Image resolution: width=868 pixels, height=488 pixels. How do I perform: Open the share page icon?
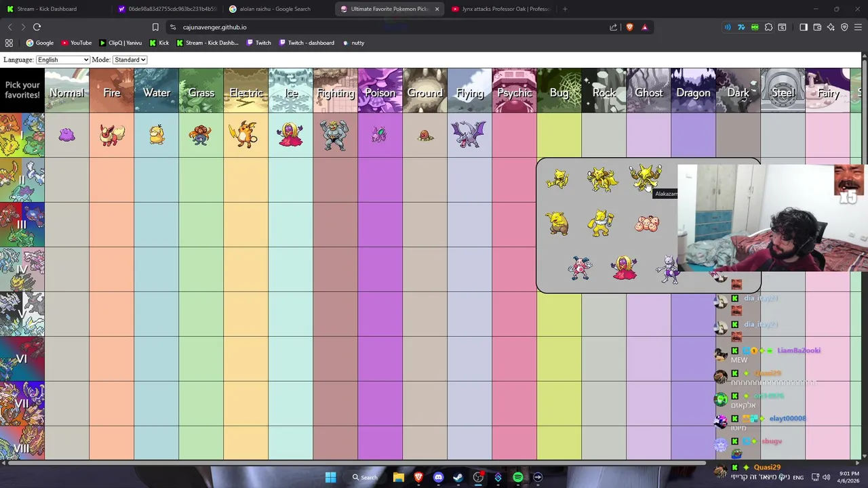click(x=614, y=27)
